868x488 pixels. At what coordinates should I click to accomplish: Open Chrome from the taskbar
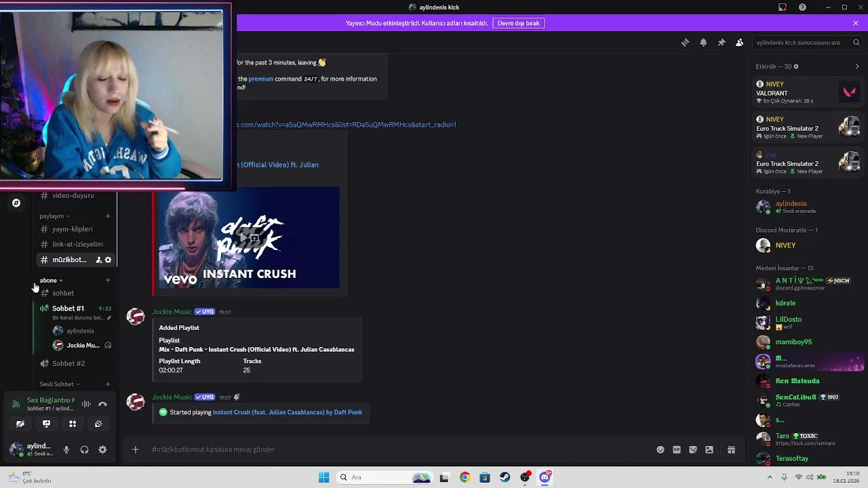pos(465,477)
